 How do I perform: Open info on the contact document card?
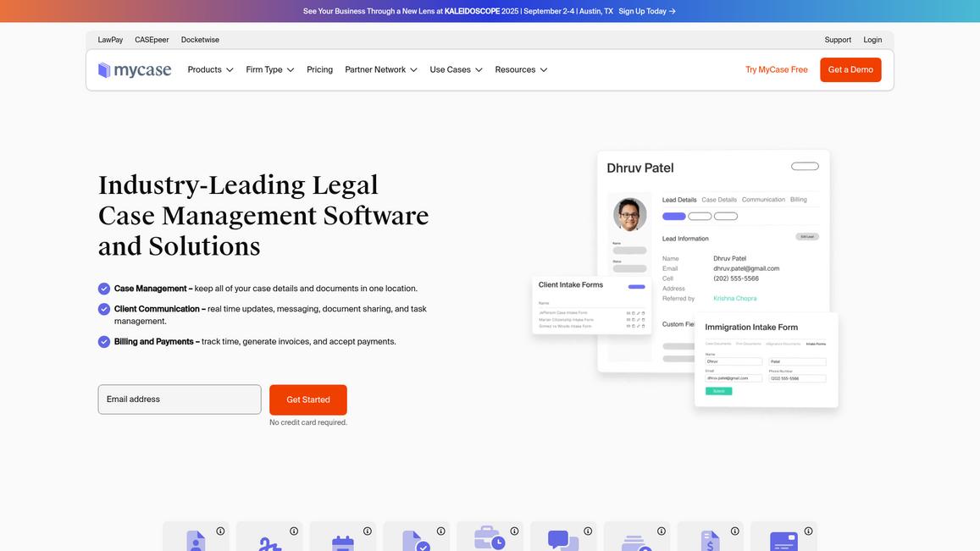coord(220,531)
